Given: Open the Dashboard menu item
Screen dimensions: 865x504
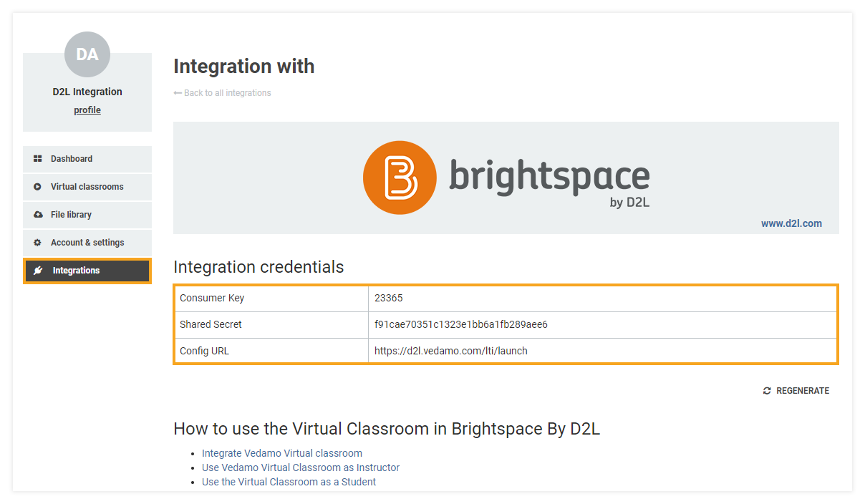Looking at the screenshot, I should 87,159.
